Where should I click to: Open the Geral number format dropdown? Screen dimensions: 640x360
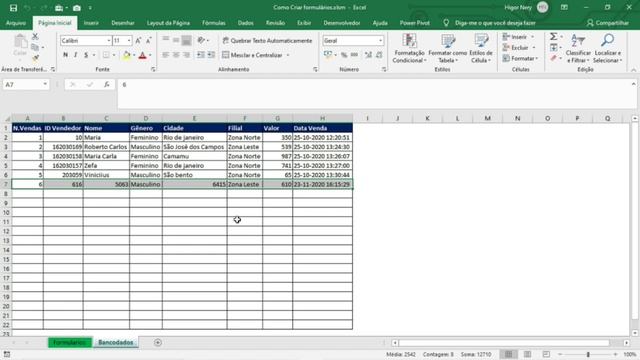point(380,40)
